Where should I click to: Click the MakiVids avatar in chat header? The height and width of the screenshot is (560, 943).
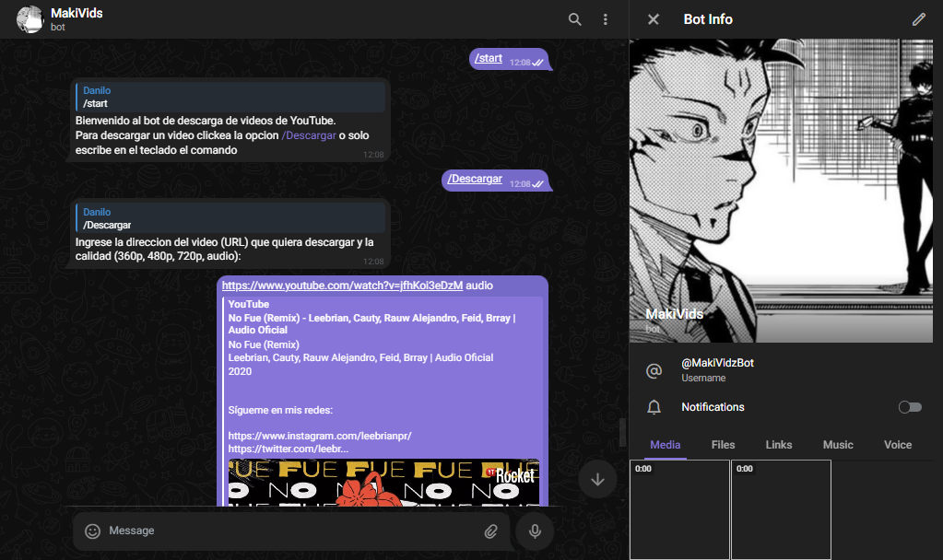click(30, 19)
